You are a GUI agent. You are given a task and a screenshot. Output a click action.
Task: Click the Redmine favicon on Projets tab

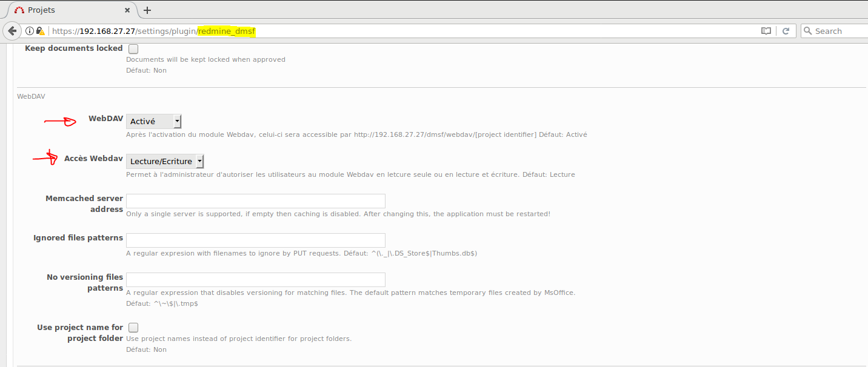tap(19, 10)
